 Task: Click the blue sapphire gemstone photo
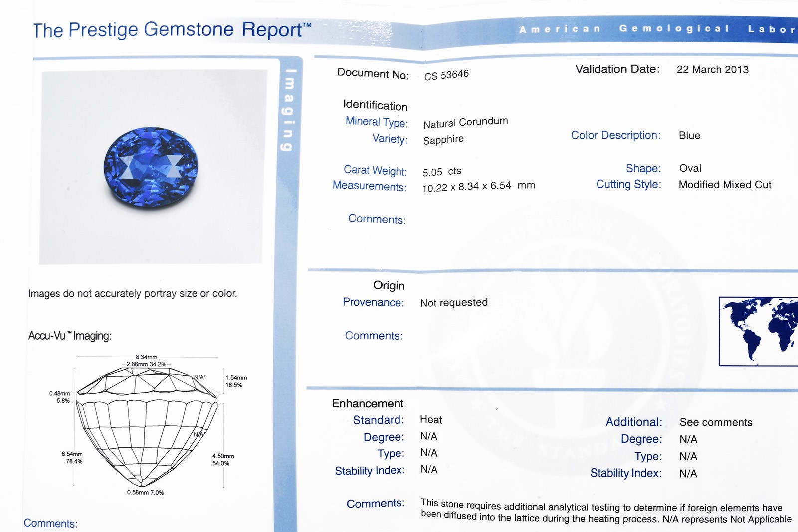[x=151, y=167]
